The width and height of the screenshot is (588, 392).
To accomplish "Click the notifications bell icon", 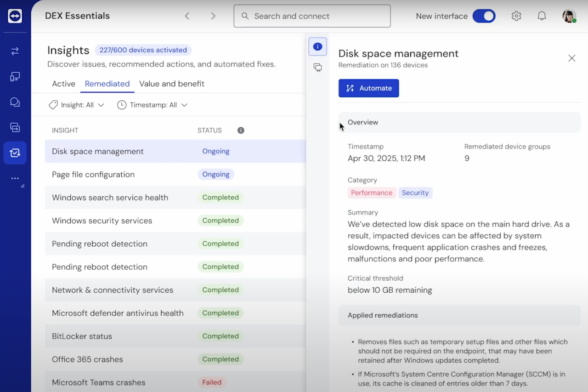I will [x=542, y=16].
